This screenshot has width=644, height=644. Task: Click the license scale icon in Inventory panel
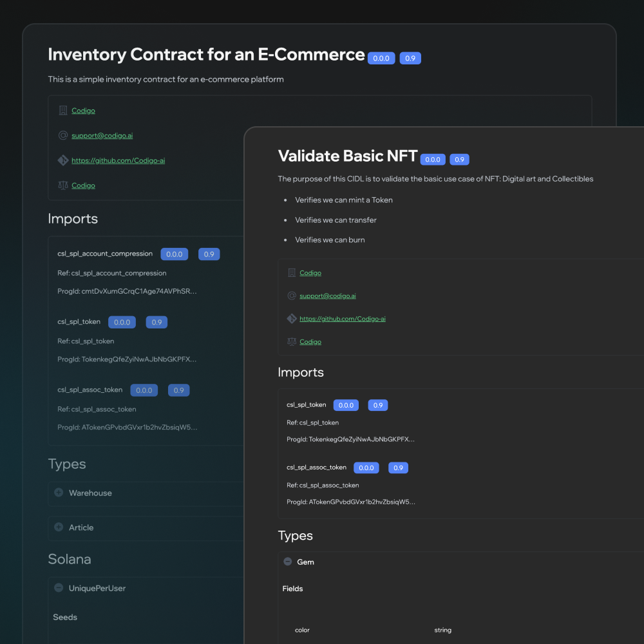[x=62, y=185]
